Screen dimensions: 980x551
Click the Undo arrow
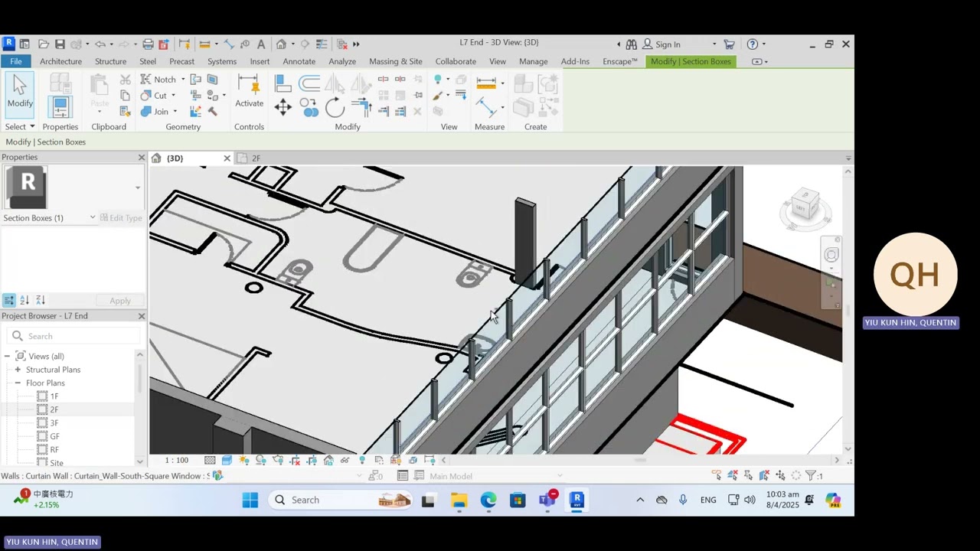(x=100, y=44)
